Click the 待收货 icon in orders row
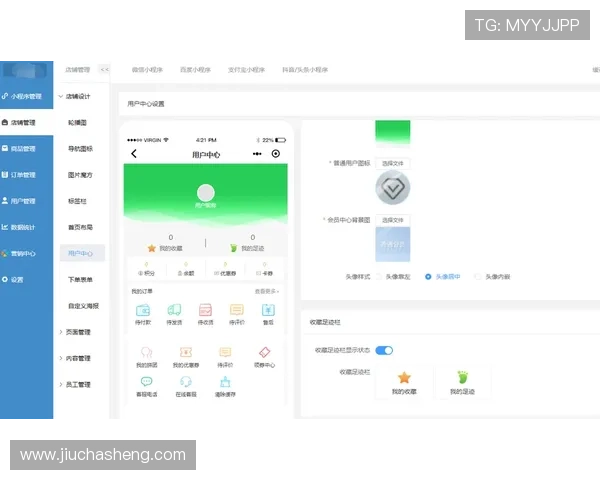The width and height of the screenshot is (600, 480). 205,310
